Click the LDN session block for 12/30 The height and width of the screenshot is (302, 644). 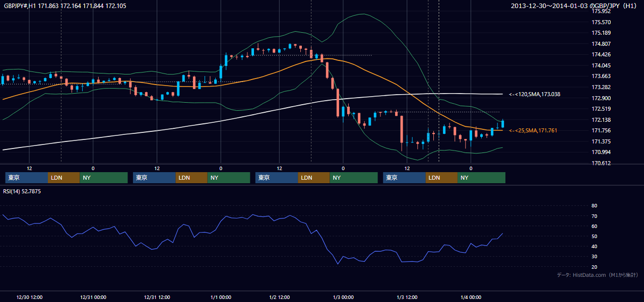pos(63,178)
